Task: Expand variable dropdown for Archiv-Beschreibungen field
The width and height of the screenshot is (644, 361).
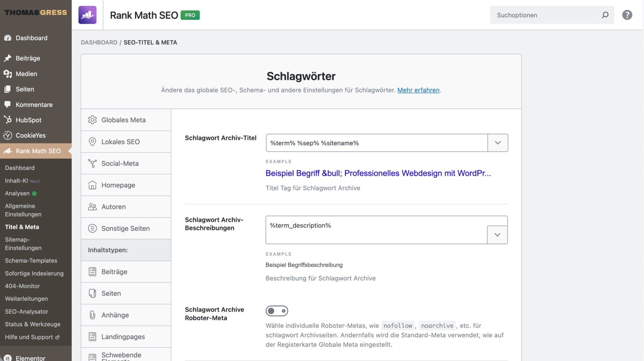Action: click(x=497, y=235)
